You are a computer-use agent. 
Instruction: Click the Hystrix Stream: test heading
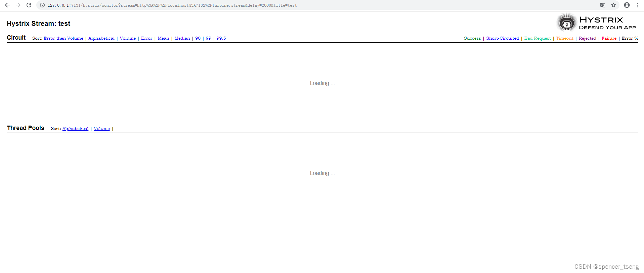tap(39, 24)
